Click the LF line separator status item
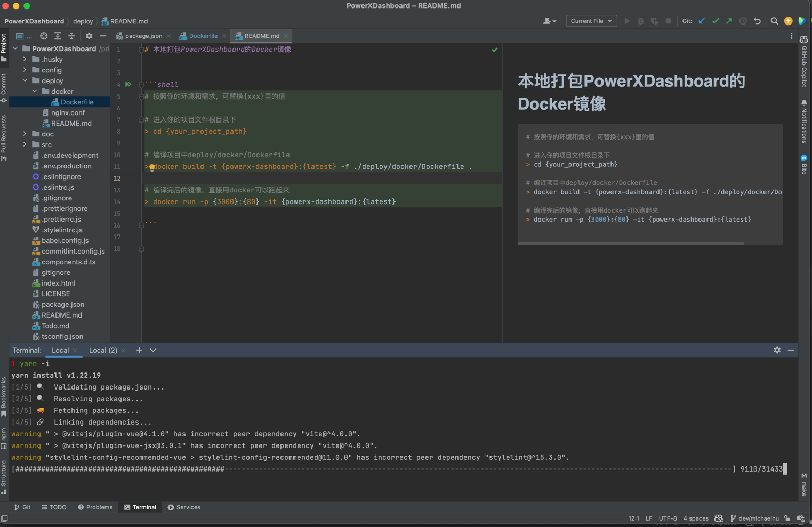 (649, 518)
